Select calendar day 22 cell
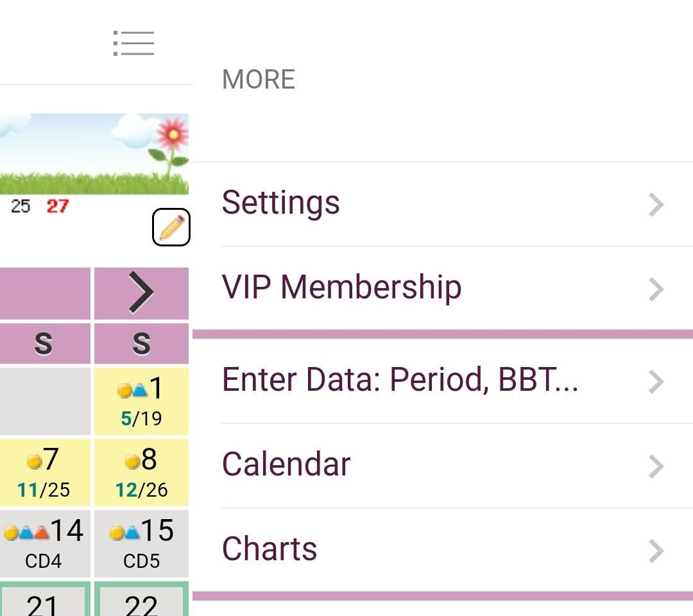Image resolution: width=693 pixels, height=616 pixels. point(141,601)
